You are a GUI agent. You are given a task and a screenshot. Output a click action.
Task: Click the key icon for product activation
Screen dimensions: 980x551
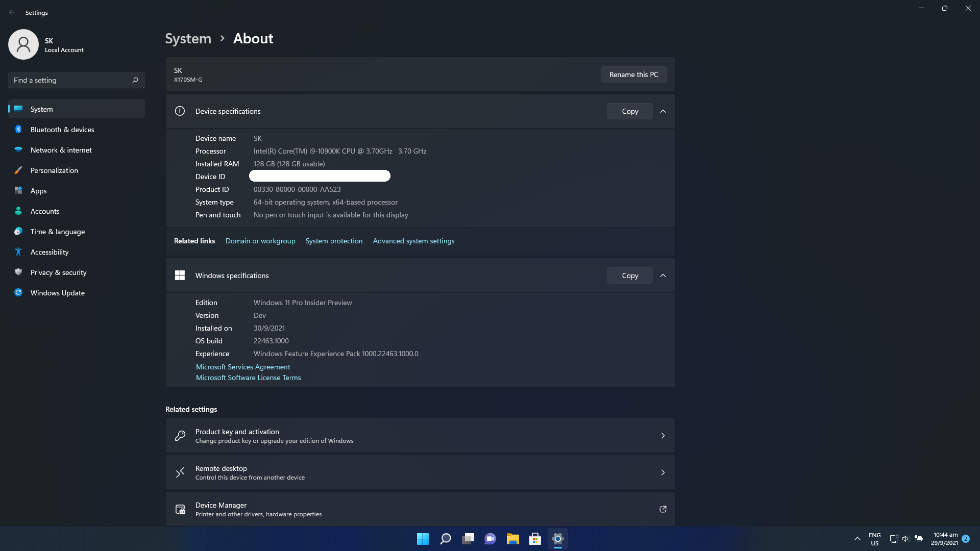pyautogui.click(x=180, y=436)
